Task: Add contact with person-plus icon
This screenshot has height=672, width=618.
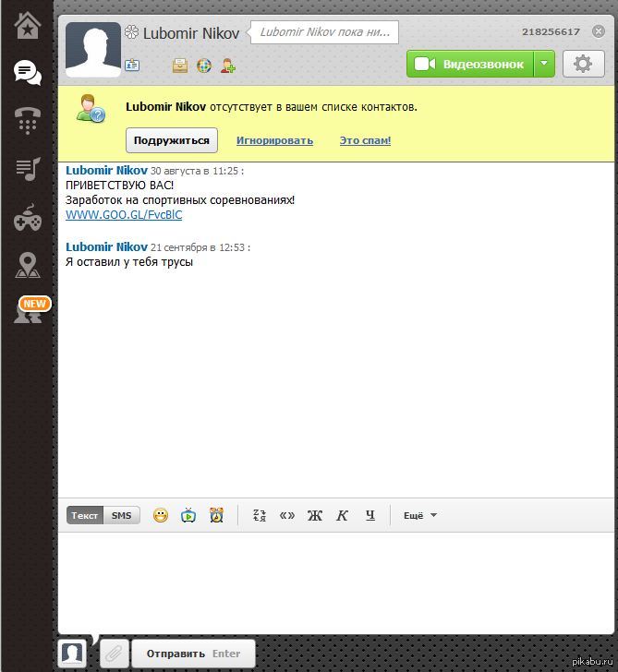Action: (228, 66)
